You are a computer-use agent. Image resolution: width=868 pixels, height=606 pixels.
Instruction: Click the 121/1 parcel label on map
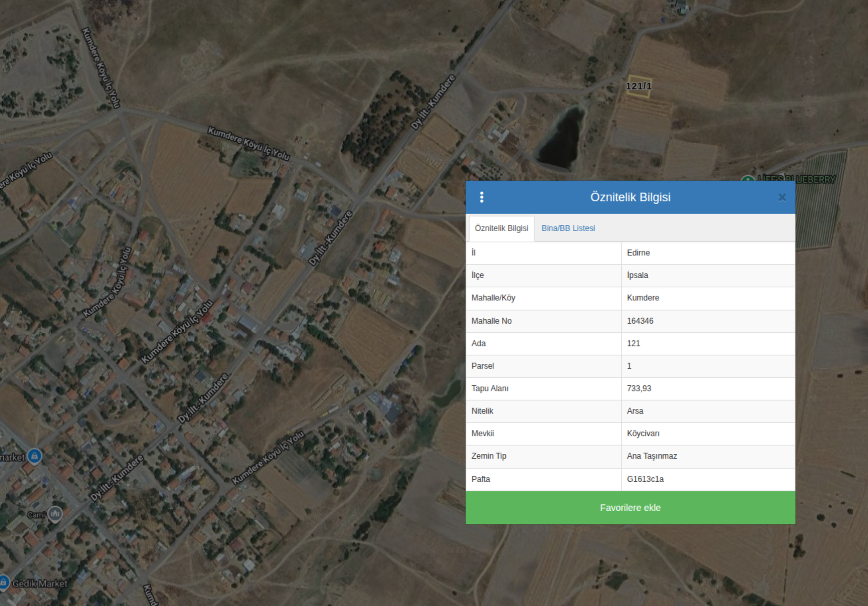point(638,86)
